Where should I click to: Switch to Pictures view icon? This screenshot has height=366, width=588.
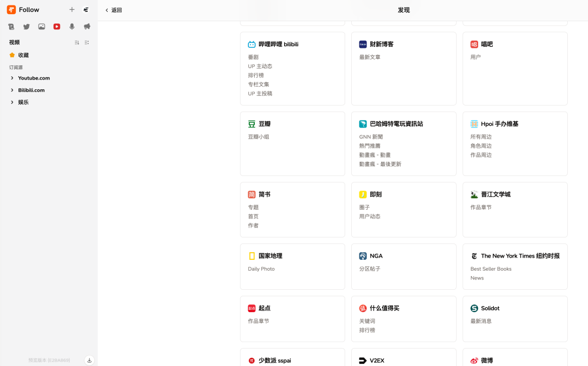pos(41,27)
